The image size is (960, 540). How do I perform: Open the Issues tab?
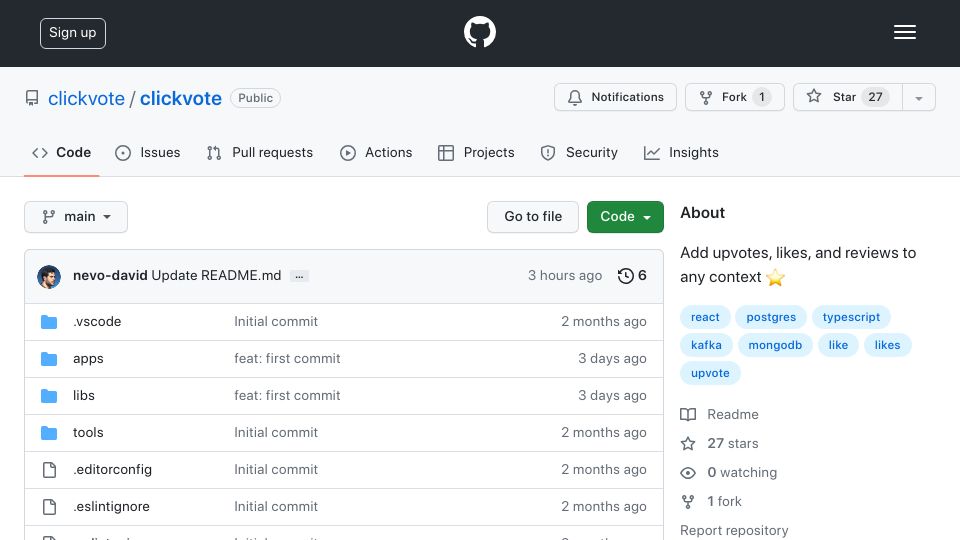pyautogui.click(x=148, y=152)
